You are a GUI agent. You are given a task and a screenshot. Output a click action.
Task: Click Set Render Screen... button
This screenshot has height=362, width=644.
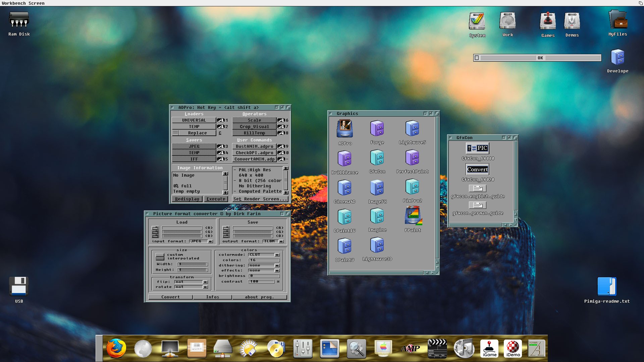click(260, 199)
